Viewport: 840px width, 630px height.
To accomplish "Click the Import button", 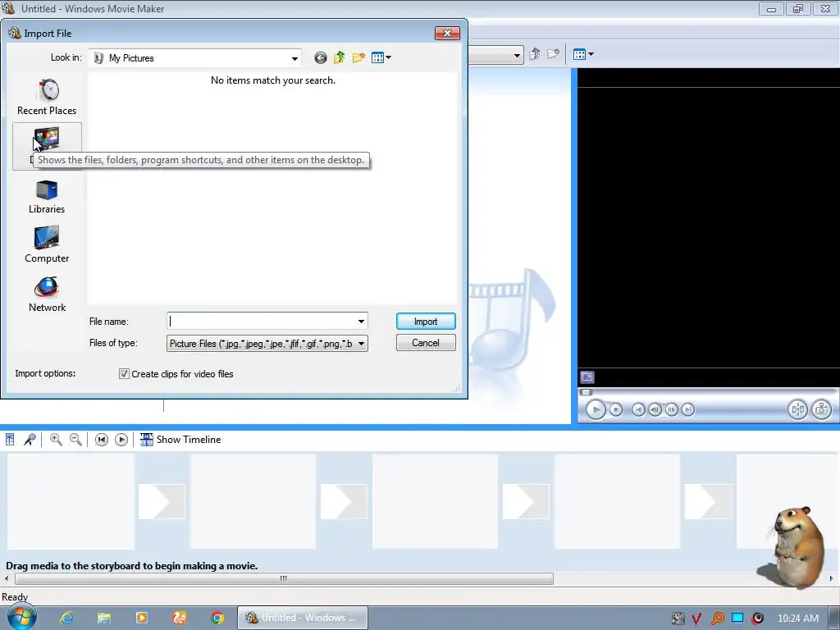I will [426, 322].
